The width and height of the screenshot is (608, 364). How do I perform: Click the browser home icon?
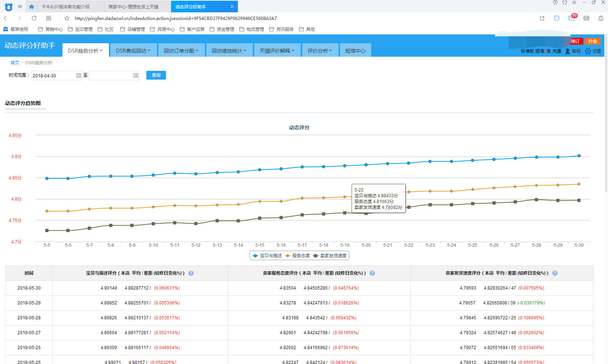coord(32,7)
